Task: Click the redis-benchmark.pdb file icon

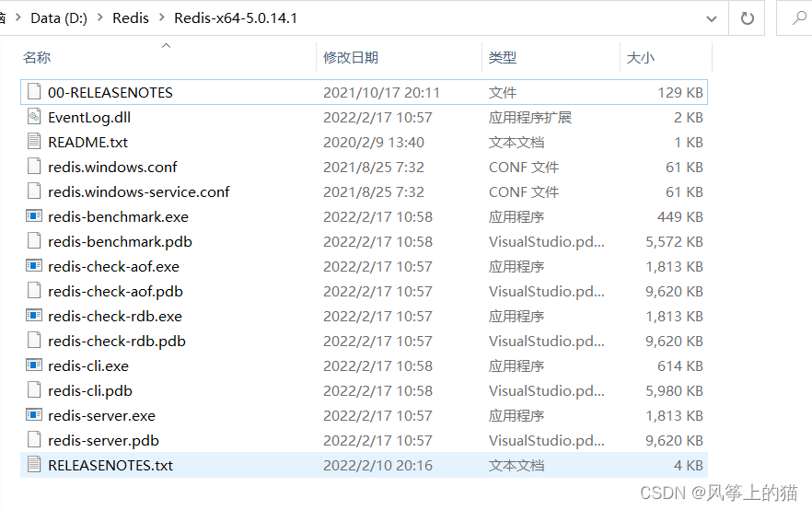Action: (34, 241)
